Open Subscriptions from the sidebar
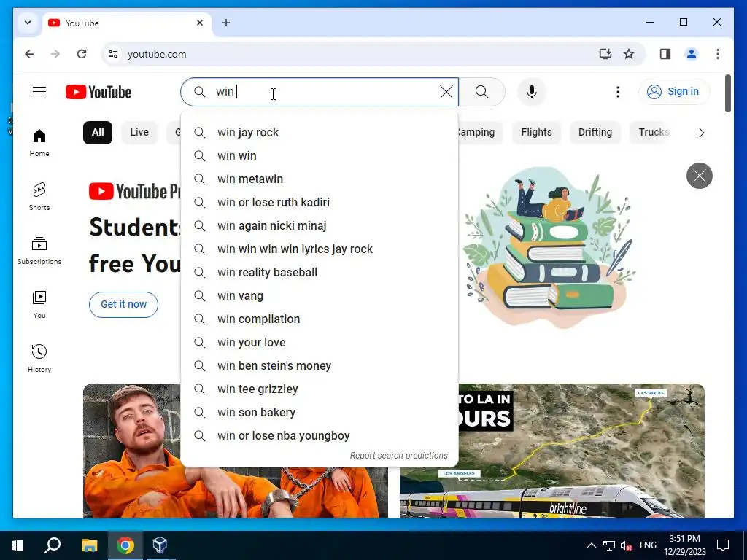This screenshot has width=747, height=560. click(x=39, y=251)
